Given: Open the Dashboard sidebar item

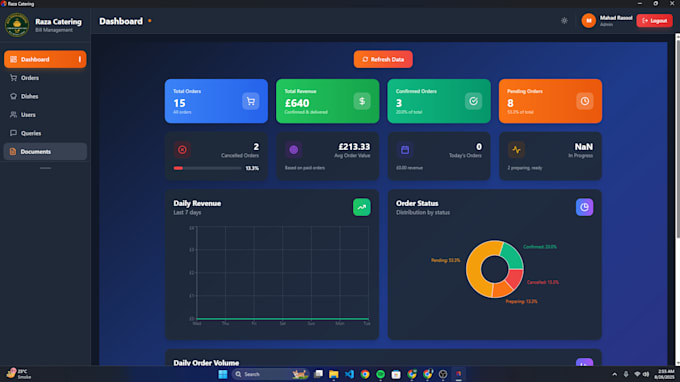Looking at the screenshot, I should point(45,59).
